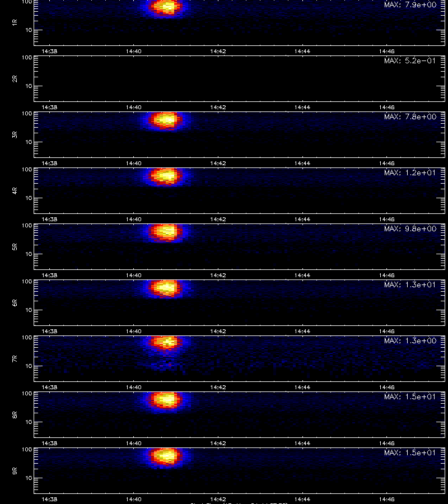Screen dimensions: 448x504
Task: Select the 'MAX: 7.9e+00' readout
Action: coord(410,5)
